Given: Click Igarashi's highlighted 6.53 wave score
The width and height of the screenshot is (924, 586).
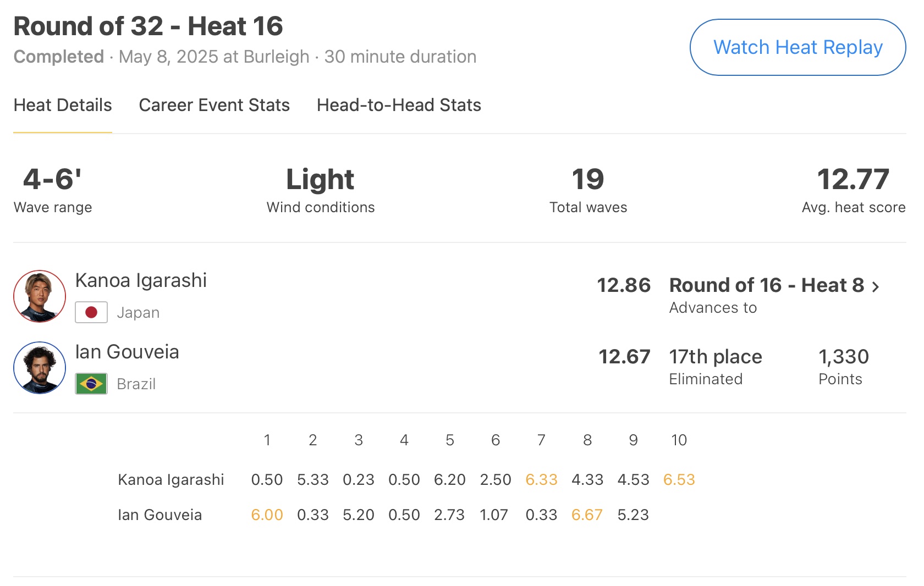Looking at the screenshot, I should coord(679,480).
